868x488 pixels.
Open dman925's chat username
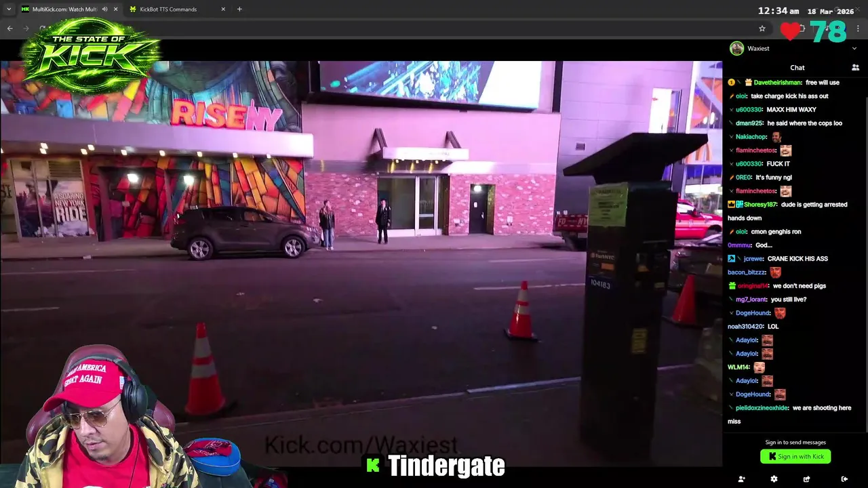(749, 123)
